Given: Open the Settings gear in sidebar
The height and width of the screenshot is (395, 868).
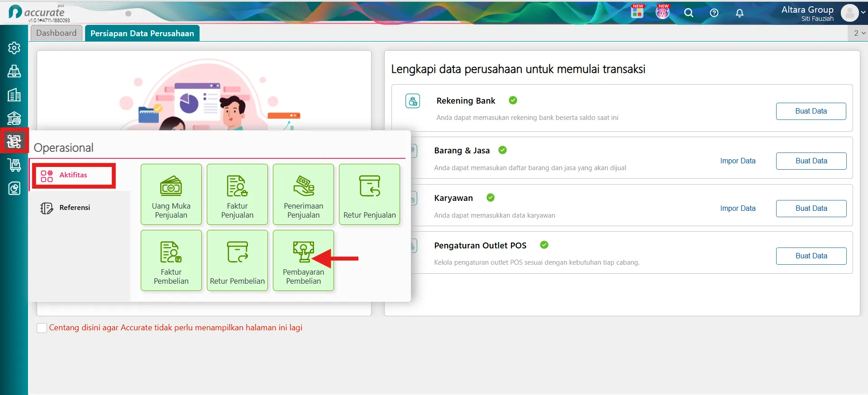Looking at the screenshot, I should 14,48.
